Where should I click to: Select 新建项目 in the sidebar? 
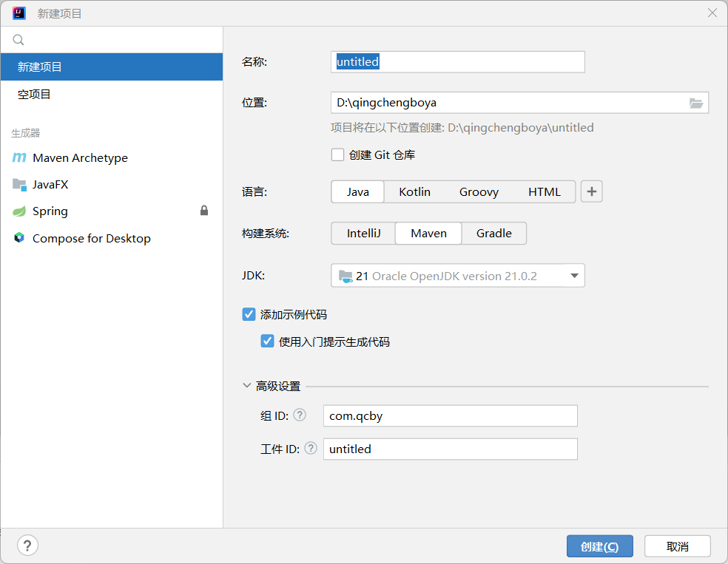112,67
